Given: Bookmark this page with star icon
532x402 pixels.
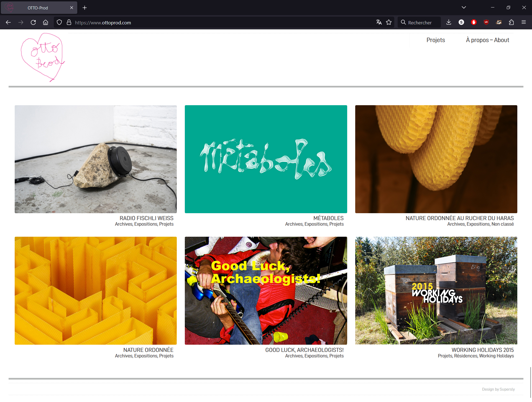Looking at the screenshot, I should (389, 22).
